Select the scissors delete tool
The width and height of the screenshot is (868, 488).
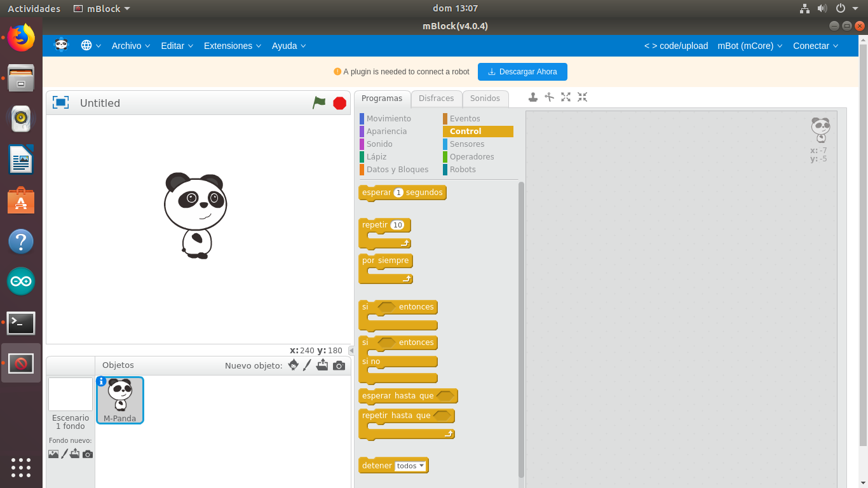click(x=550, y=97)
